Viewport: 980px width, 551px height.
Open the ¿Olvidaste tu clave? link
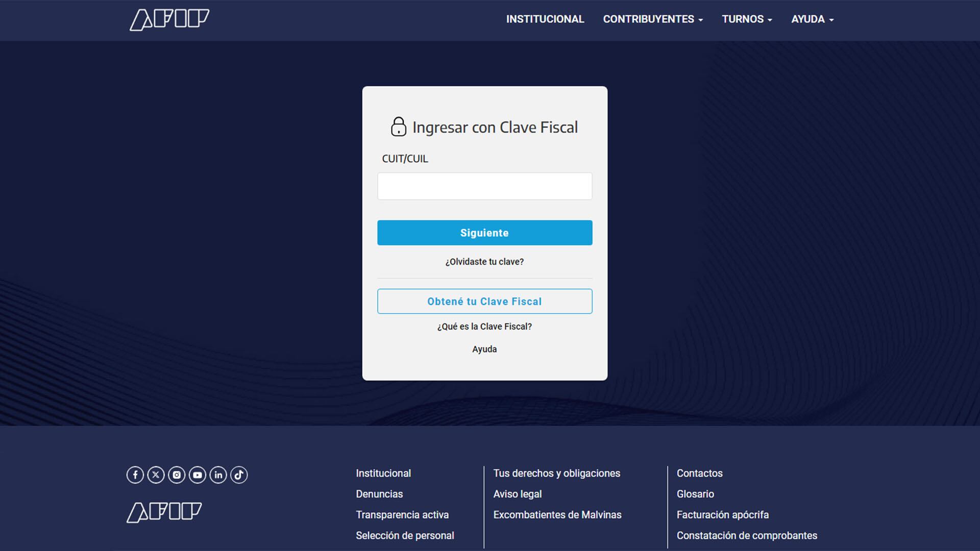484,261
